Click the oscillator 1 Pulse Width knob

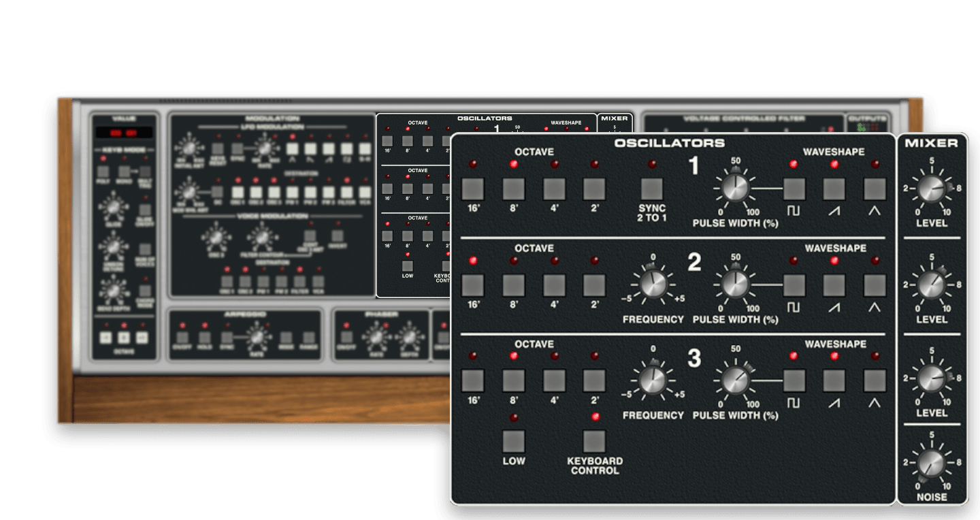(735, 189)
